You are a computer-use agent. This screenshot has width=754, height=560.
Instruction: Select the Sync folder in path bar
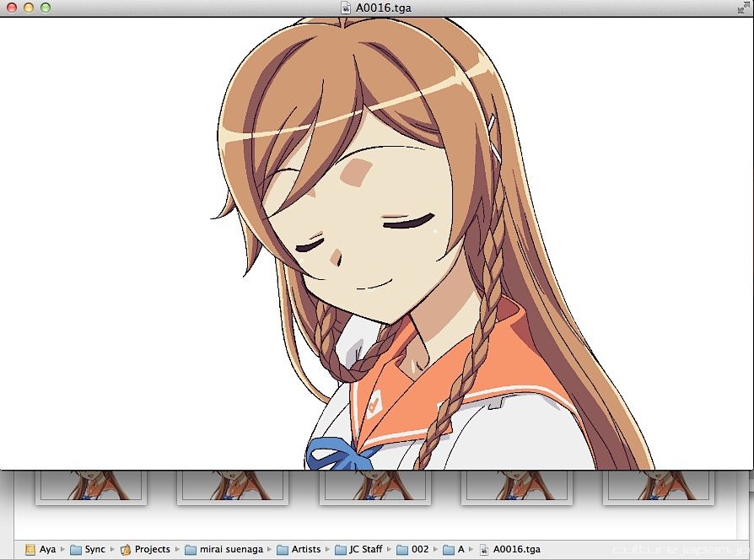click(88, 549)
